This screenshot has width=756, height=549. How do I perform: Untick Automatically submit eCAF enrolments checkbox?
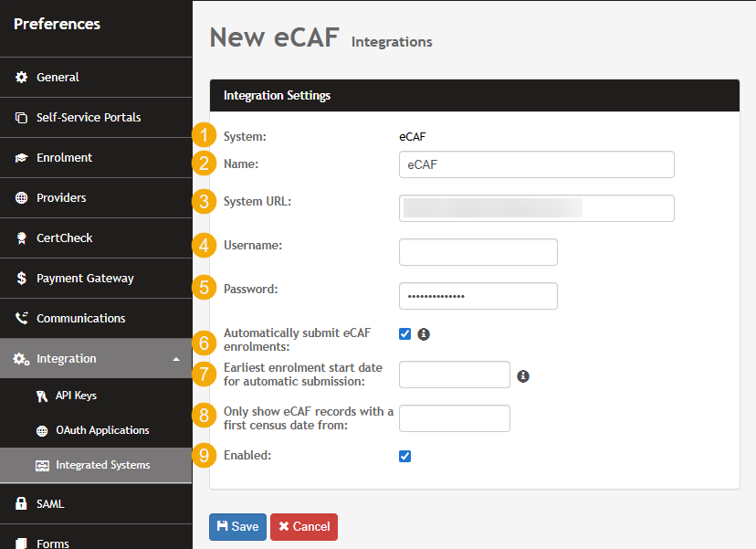click(405, 334)
